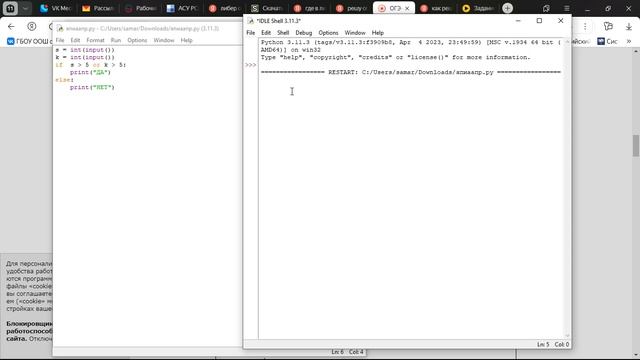640x360 pixels.
Task: Click the print("НЕТ") line in editor
Action: [92, 87]
